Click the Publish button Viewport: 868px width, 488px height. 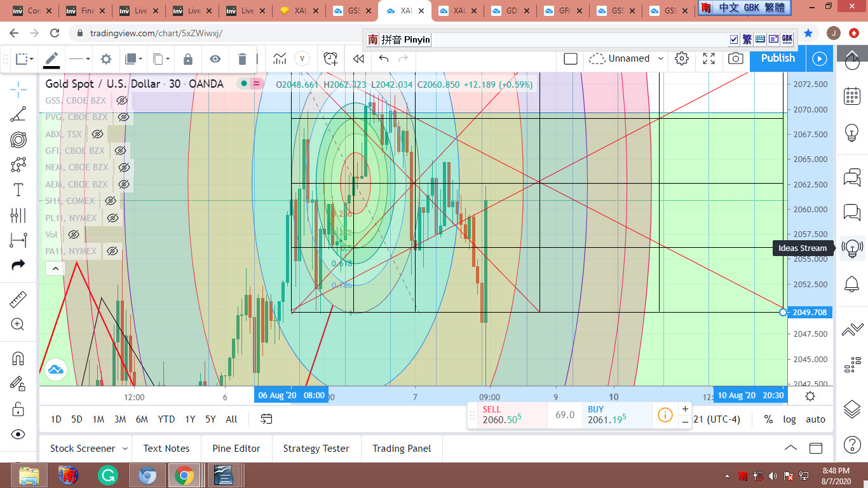coord(778,58)
